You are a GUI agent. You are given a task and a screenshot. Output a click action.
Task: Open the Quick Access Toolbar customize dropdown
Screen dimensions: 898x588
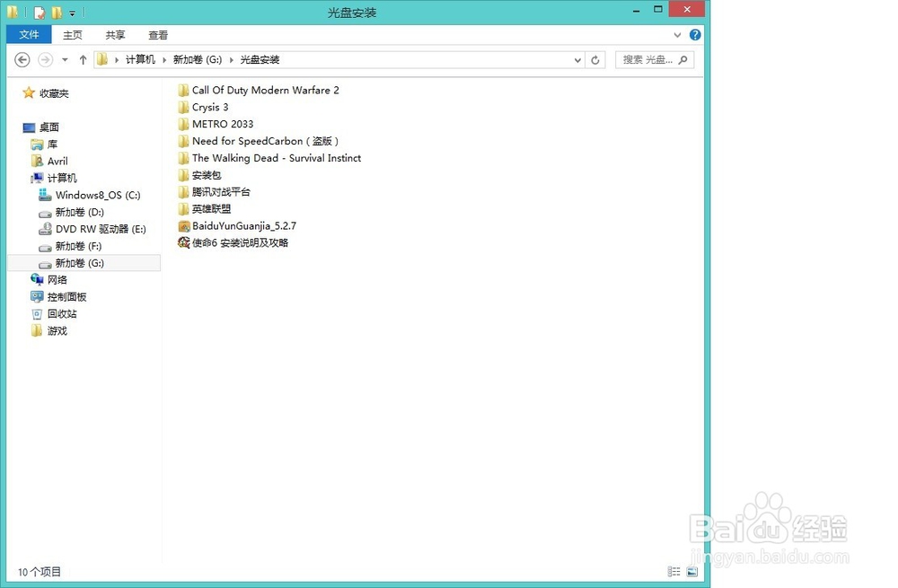point(70,12)
